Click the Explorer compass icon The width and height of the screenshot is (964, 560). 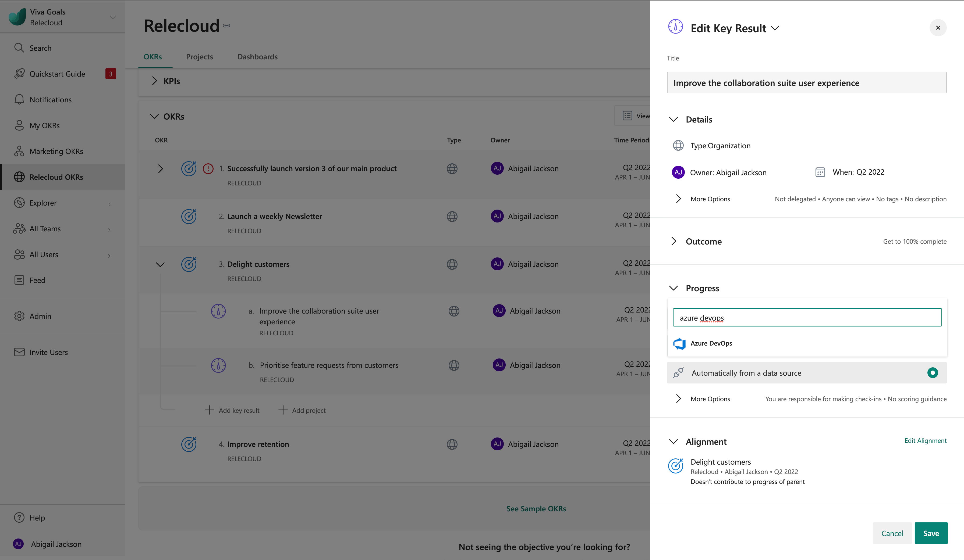(19, 203)
